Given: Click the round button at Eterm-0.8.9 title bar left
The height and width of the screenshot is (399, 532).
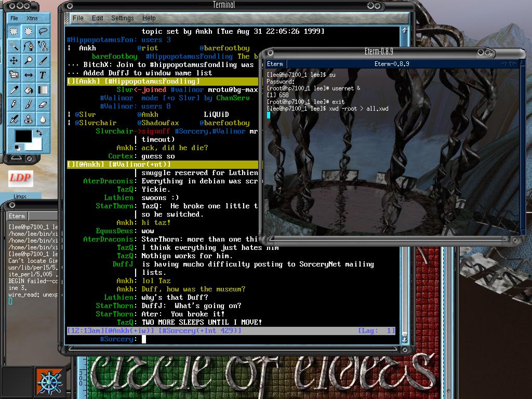Looking at the screenshot, I should pyautogui.click(x=270, y=52).
